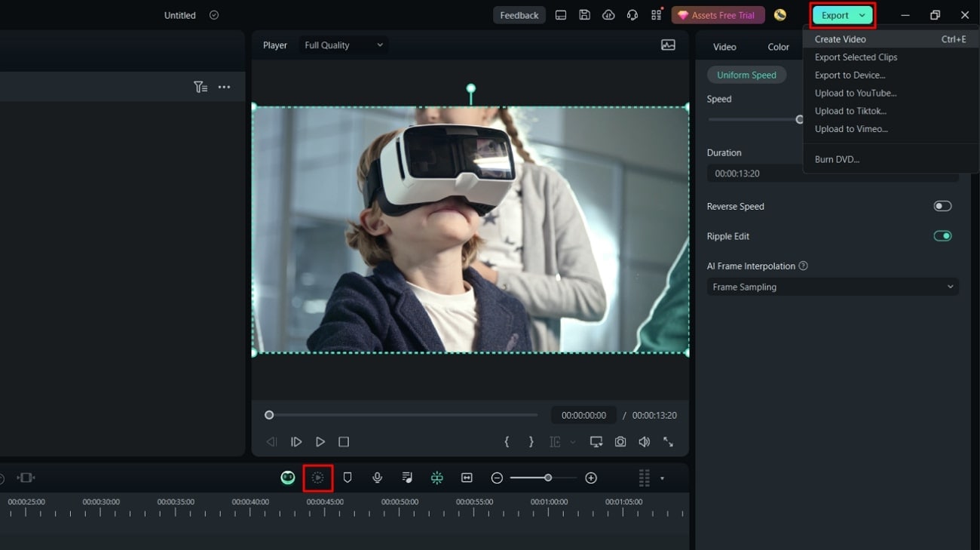The height and width of the screenshot is (550, 980).
Task: Click the Export dropdown arrow
Action: (x=862, y=15)
